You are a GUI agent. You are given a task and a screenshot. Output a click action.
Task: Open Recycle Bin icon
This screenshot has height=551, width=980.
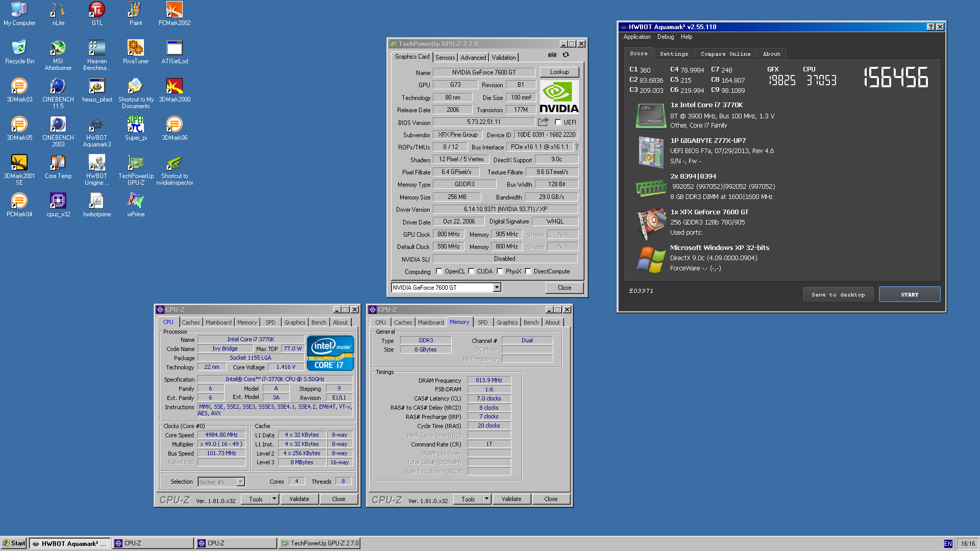tap(19, 52)
